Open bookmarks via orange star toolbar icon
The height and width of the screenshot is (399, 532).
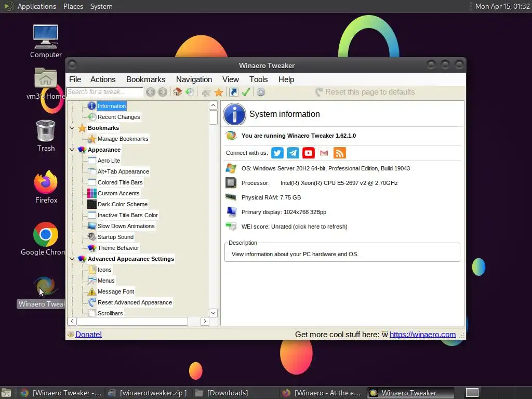(219, 92)
